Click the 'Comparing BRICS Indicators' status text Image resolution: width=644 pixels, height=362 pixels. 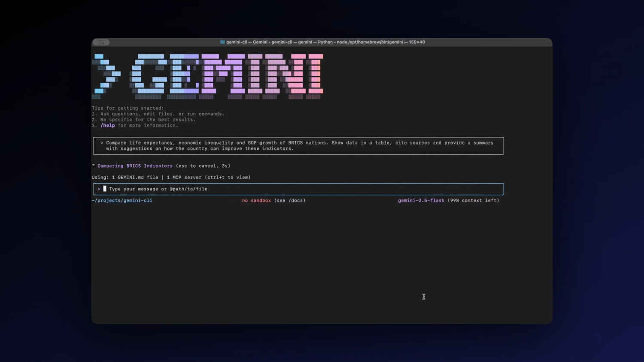[x=135, y=166]
